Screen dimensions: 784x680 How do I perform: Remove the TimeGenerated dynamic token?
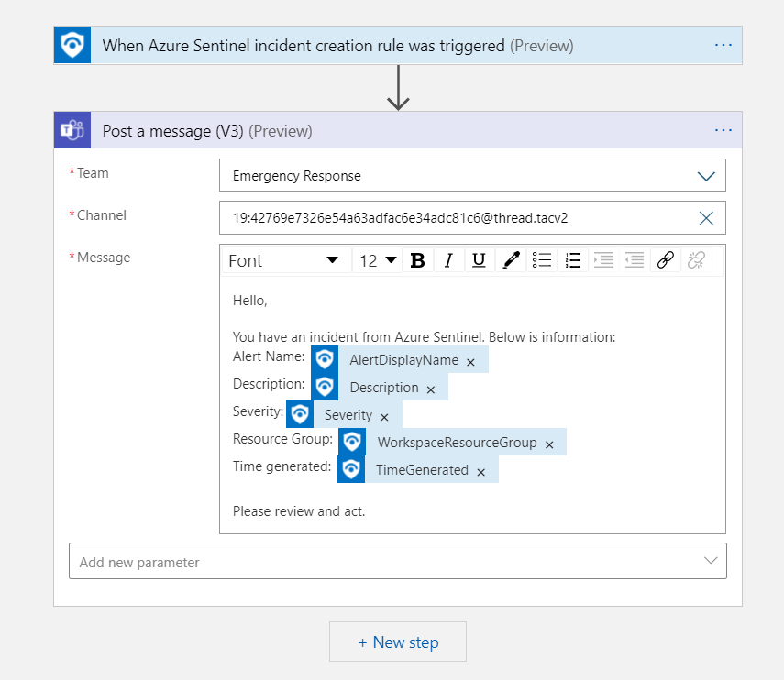(480, 472)
